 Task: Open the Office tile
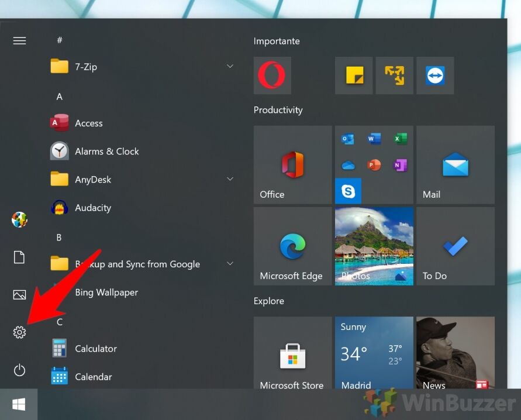click(293, 165)
